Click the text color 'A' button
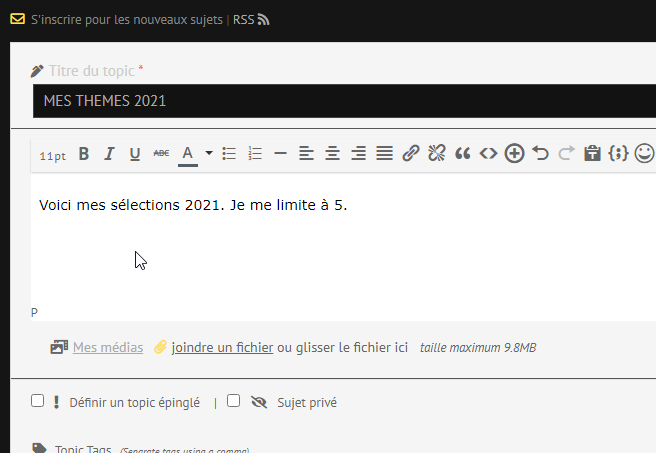Image resolution: width=656 pixels, height=453 pixels. point(186,154)
